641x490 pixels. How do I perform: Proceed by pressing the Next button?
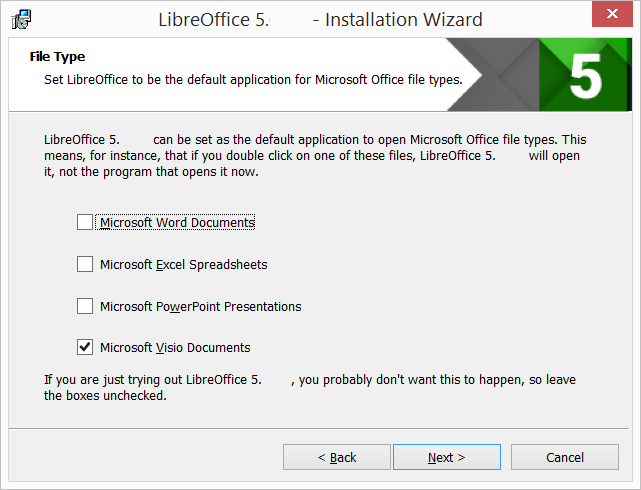446,457
